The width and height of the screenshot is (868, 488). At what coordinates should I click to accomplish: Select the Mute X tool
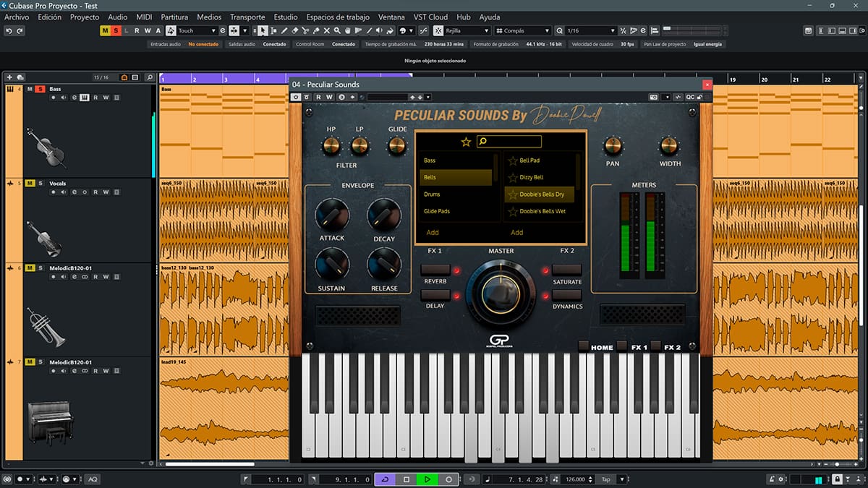coord(327,31)
